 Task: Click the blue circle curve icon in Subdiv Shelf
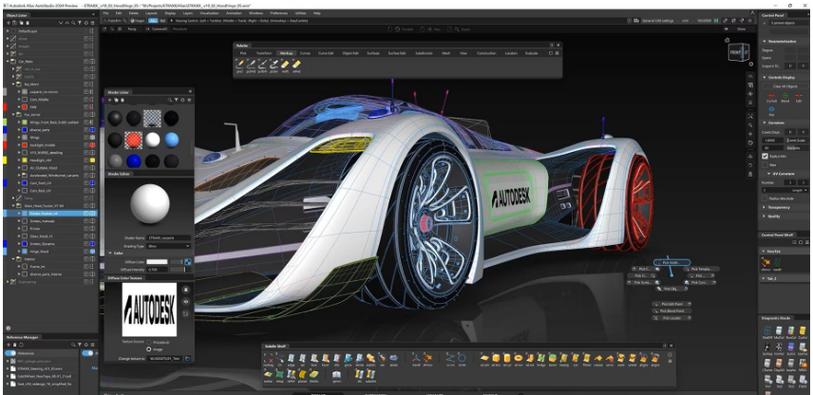461,357
